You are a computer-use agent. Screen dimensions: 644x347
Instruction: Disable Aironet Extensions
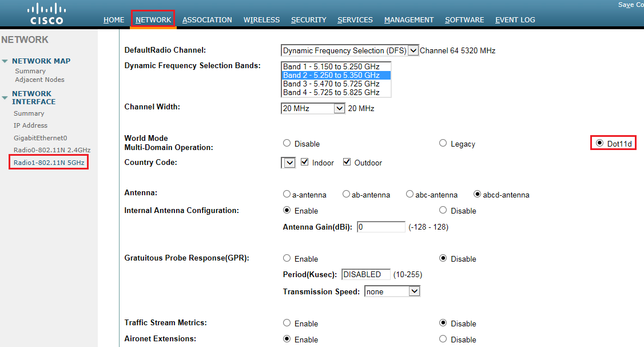443,339
